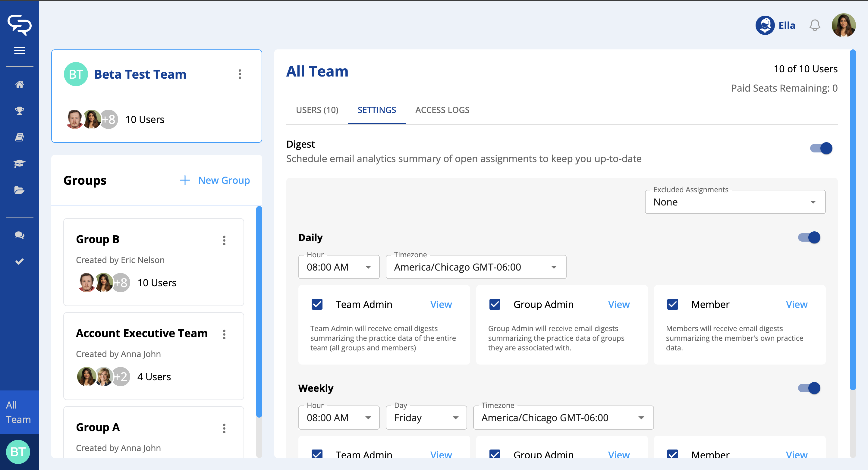Viewport: 868px width, 470px height.
Task: Click the home icon in sidebar
Action: coord(20,84)
